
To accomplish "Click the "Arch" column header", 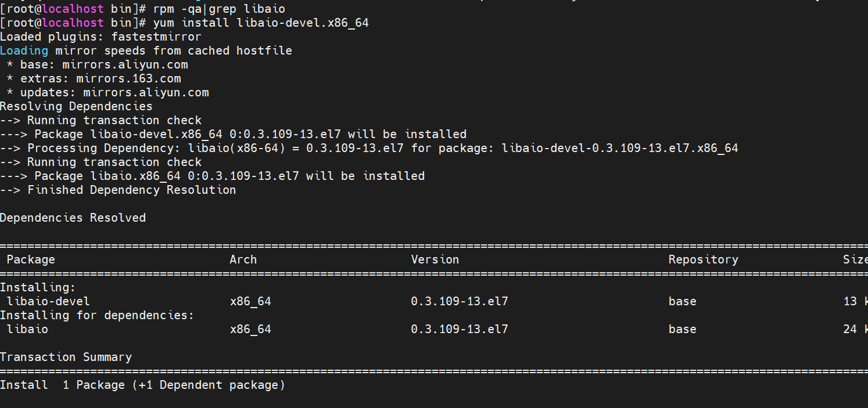I will (243, 259).
